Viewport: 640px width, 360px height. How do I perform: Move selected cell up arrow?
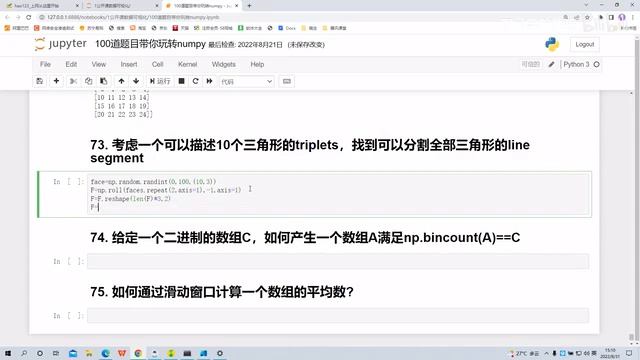point(121,81)
